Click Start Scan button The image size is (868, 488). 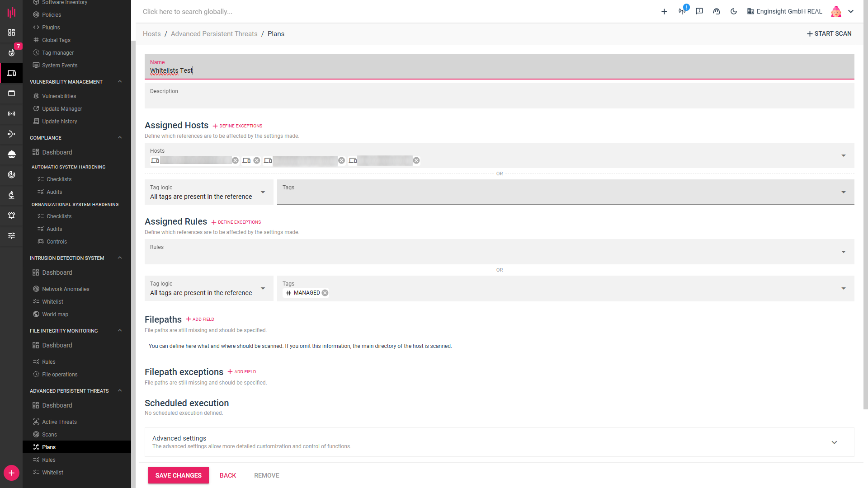(829, 33)
